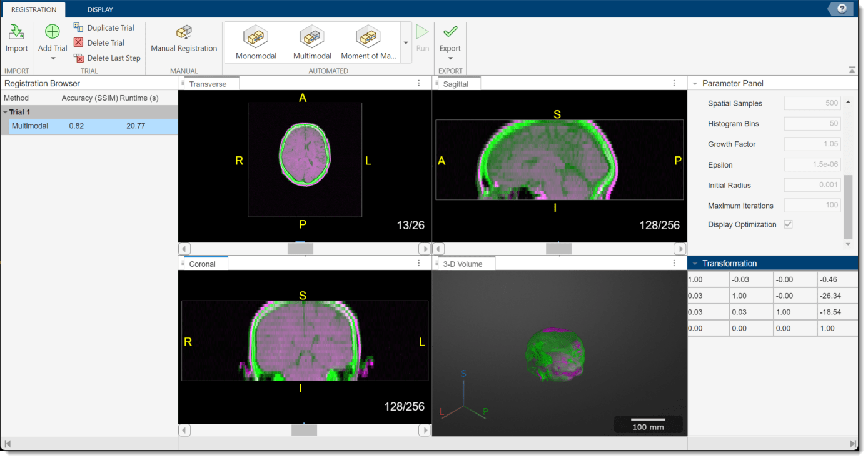Select the Multimodal registration icon
This screenshot has width=868, height=460.
(312, 37)
